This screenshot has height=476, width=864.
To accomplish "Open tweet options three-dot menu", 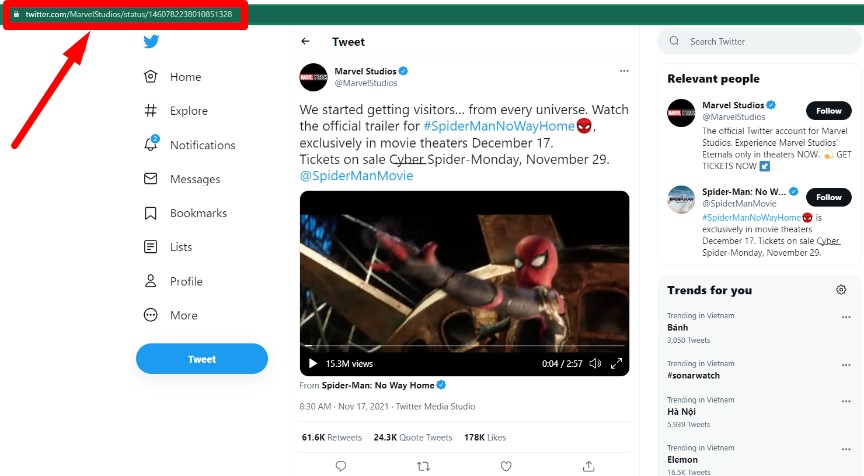I will (x=624, y=72).
